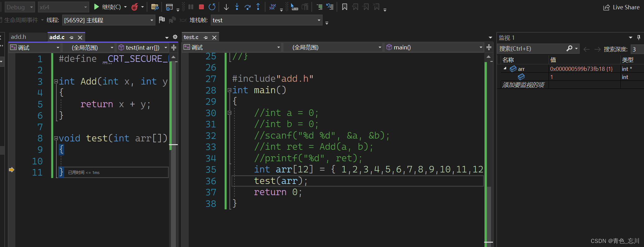The image size is (644, 247).
Task: Click the Watch search box 搜索(Ctrl+E)
Action: coord(532,49)
